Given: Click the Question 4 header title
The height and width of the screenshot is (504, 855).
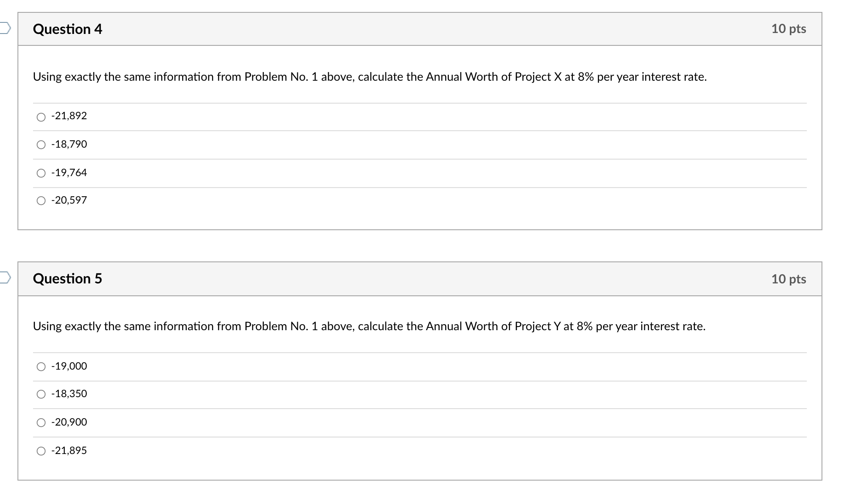Looking at the screenshot, I should [x=68, y=29].
